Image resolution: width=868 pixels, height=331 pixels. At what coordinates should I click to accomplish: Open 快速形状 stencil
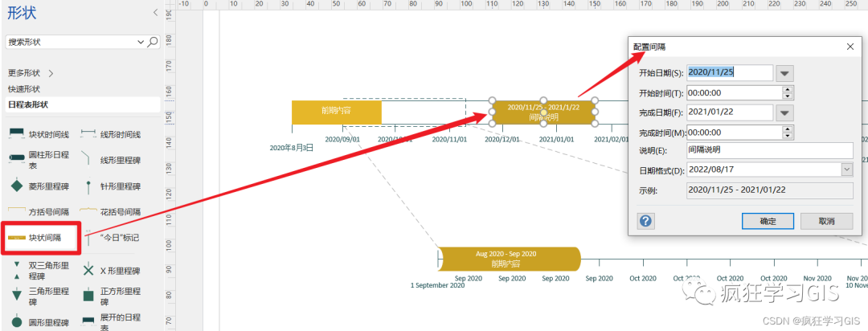[x=24, y=89]
